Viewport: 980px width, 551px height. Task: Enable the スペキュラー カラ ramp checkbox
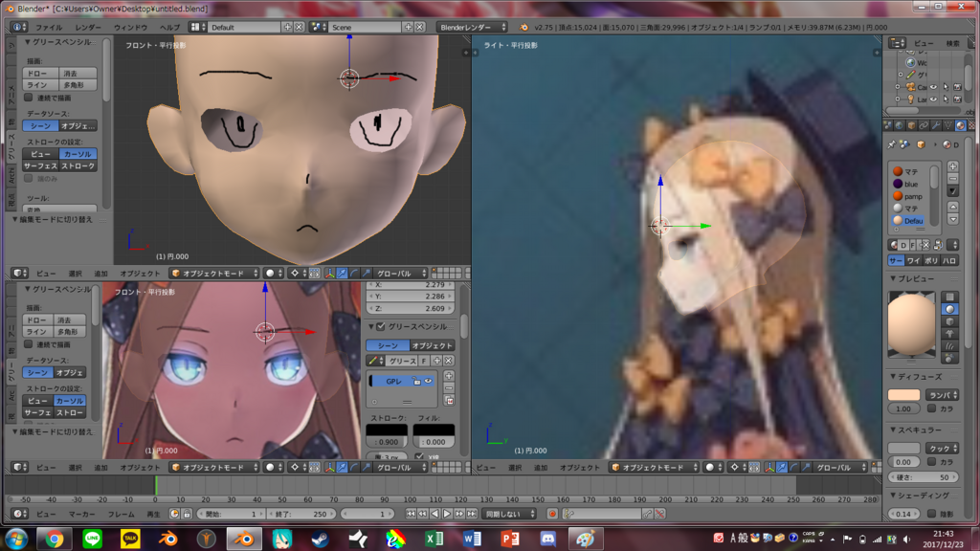(932, 462)
